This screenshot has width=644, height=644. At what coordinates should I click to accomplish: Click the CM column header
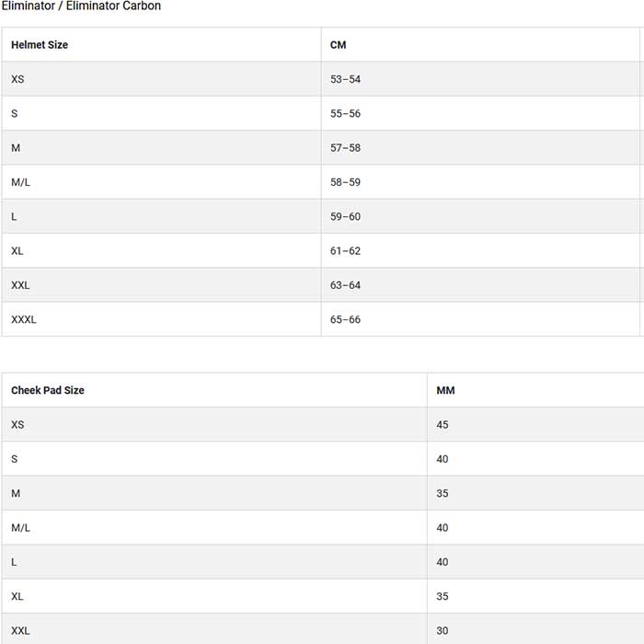coord(339,45)
